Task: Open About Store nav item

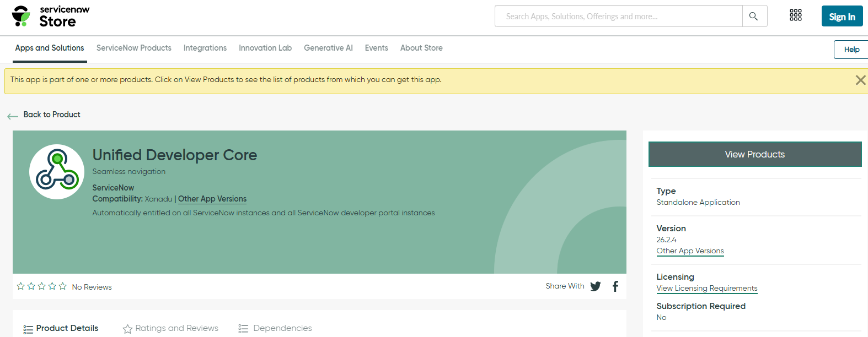Action: tap(421, 48)
